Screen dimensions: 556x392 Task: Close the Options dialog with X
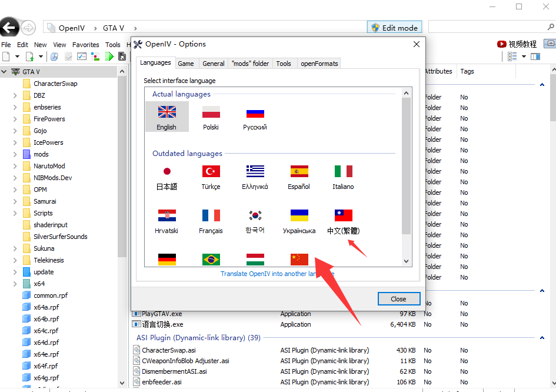417,44
